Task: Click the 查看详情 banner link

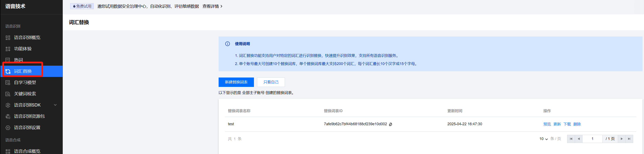Action: [212, 6]
